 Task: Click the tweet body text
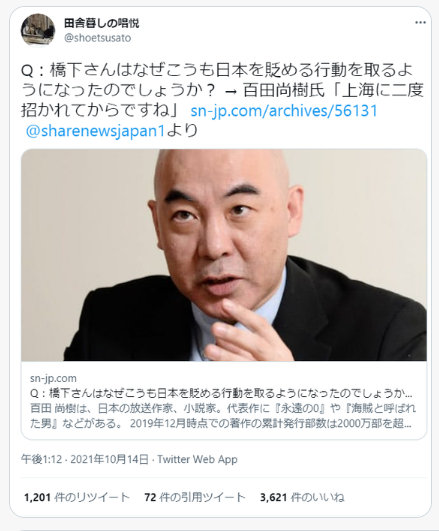pyautogui.click(x=222, y=101)
